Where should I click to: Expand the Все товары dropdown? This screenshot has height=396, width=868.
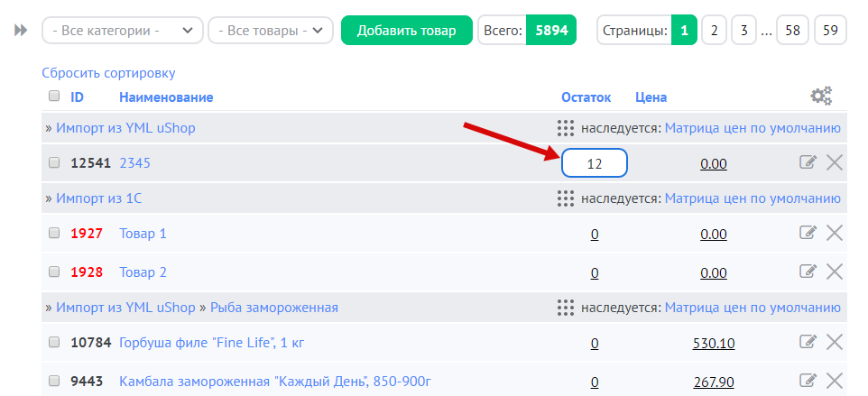pos(271,31)
